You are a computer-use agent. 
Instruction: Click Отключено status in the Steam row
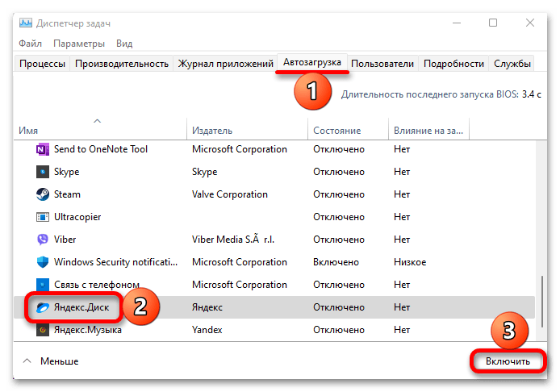339,194
